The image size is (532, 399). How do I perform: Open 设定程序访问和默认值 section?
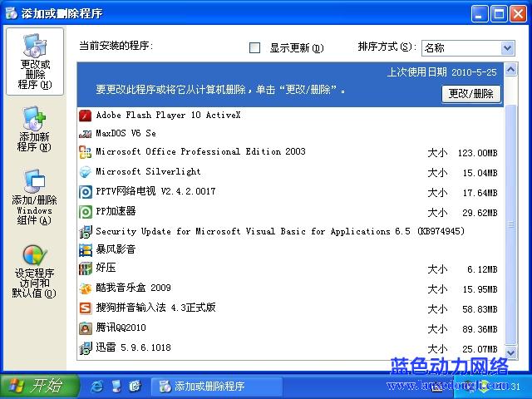coord(34,272)
